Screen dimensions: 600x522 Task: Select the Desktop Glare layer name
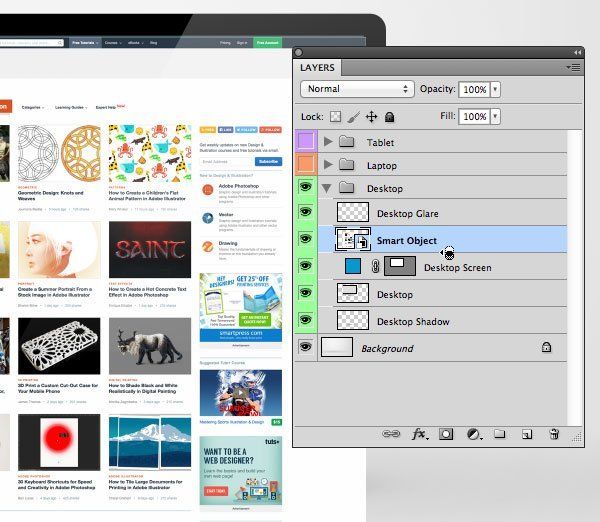(x=408, y=214)
